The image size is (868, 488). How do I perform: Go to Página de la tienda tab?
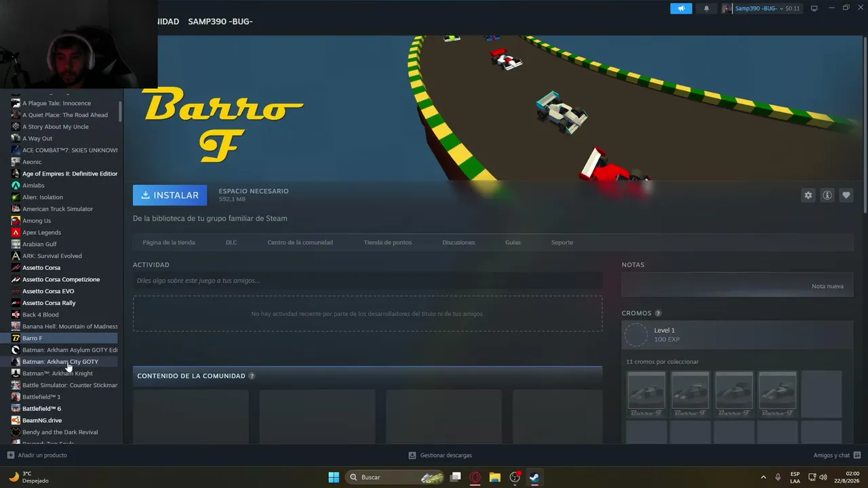tap(169, 243)
